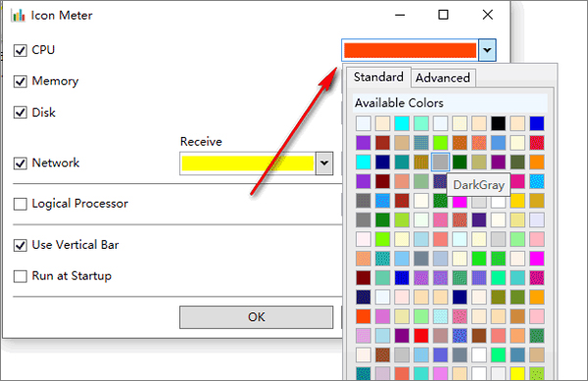Enable the Logical Processor option
This screenshot has width=588, height=381.
click(21, 204)
